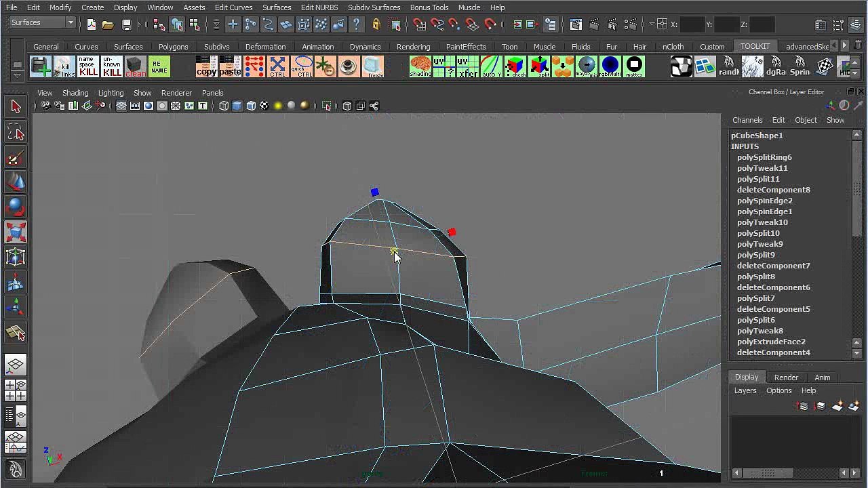Open the panel Shading menu

tap(75, 93)
